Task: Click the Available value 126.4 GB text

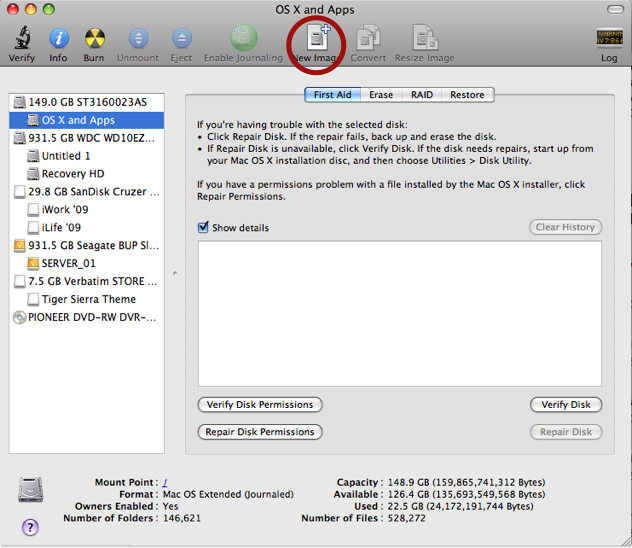Action: (466, 494)
